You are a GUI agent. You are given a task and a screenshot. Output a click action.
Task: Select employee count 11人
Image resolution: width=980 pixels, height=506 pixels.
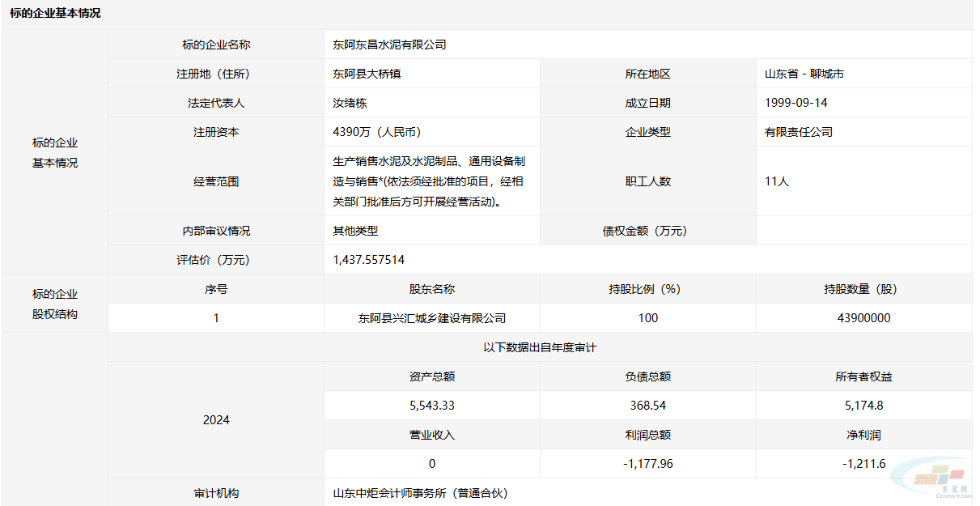point(777,181)
